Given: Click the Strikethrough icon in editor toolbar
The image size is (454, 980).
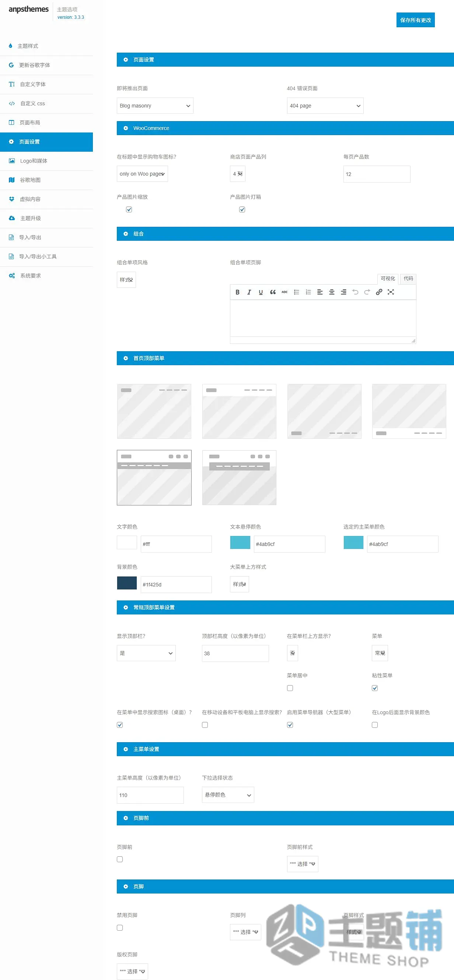Looking at the screenshot, I should (x=284, y=292).
